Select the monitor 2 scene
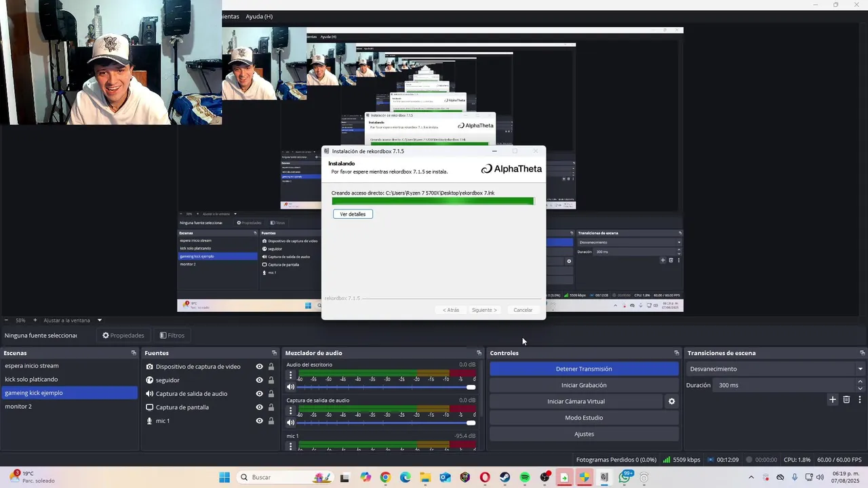Screen dimensions: 868x488 coord(69,407)
